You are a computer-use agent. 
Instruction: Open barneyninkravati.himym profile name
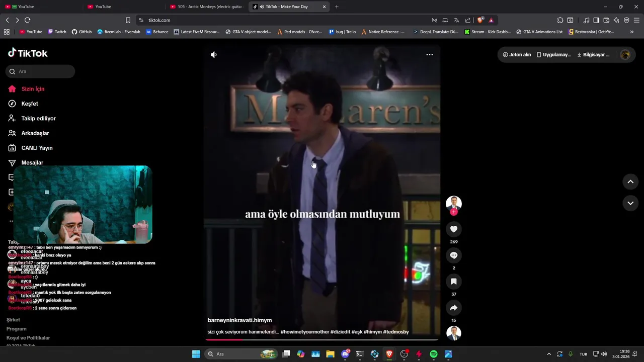(x=239, y=320)
